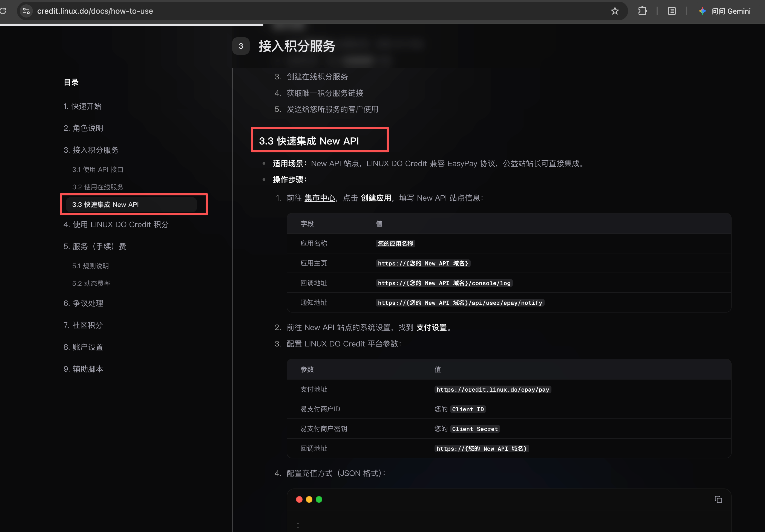
Task: Open 7. 社区积分 in the contents
Action: pyautogui.click(x=83, y=325)
